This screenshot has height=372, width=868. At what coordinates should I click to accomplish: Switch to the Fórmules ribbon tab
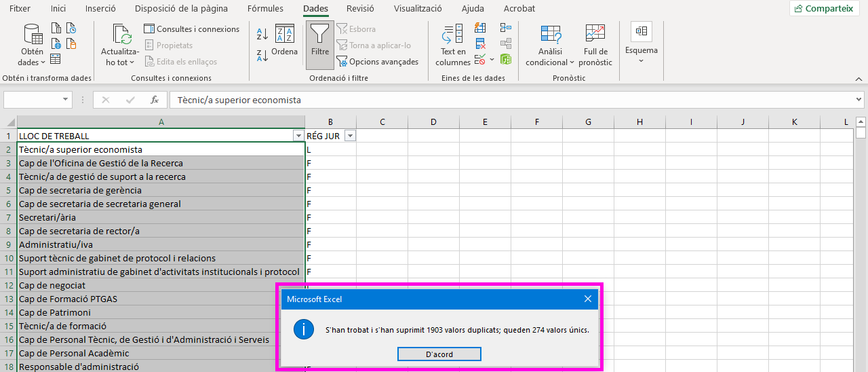[265, 9]
